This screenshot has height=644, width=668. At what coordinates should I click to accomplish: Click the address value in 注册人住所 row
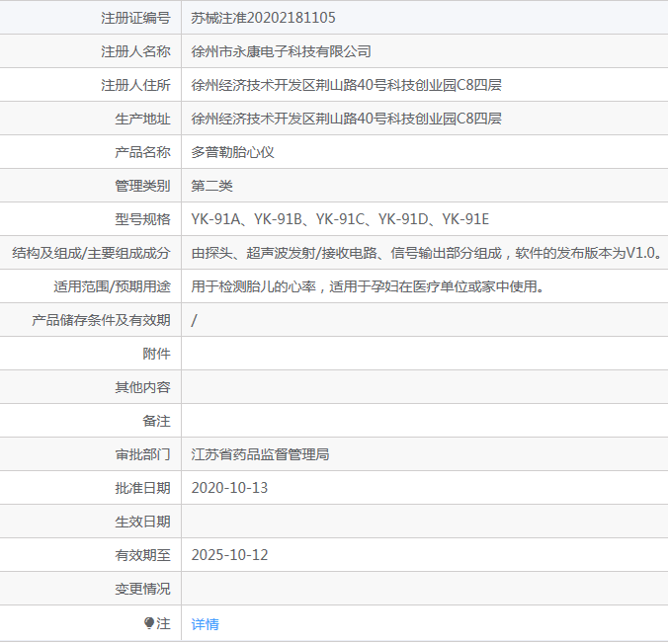coord(346,85)
